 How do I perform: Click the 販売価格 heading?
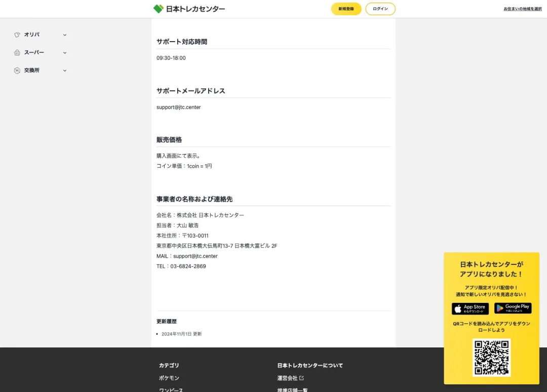coord(169,140)
